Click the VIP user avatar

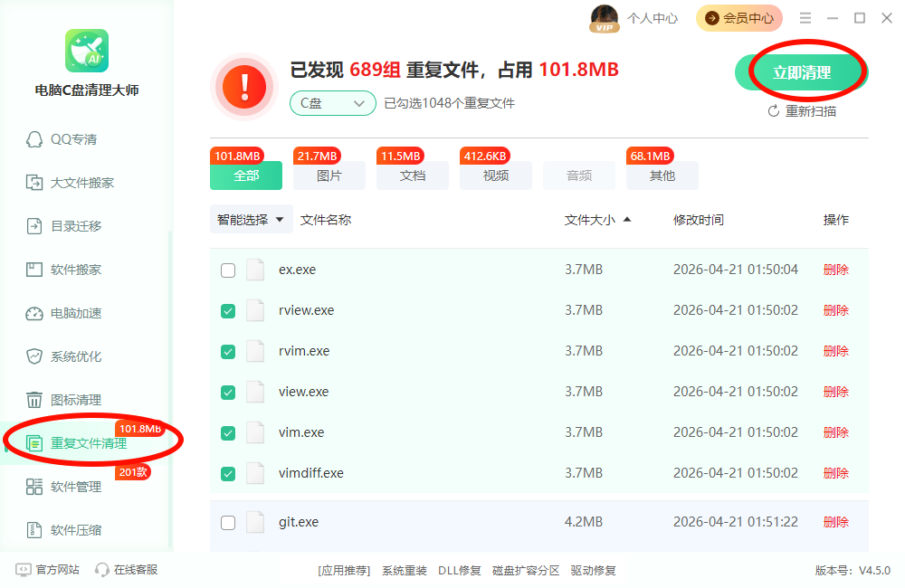coord(605,18)
